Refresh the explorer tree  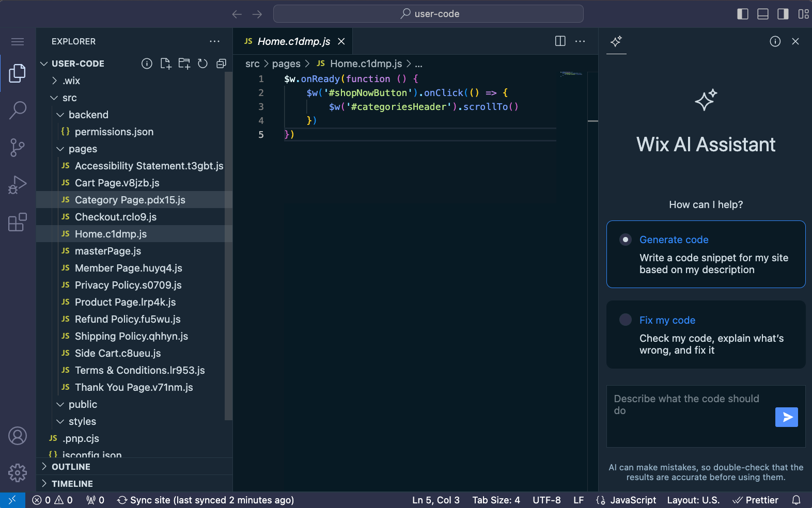pos(202,63)
